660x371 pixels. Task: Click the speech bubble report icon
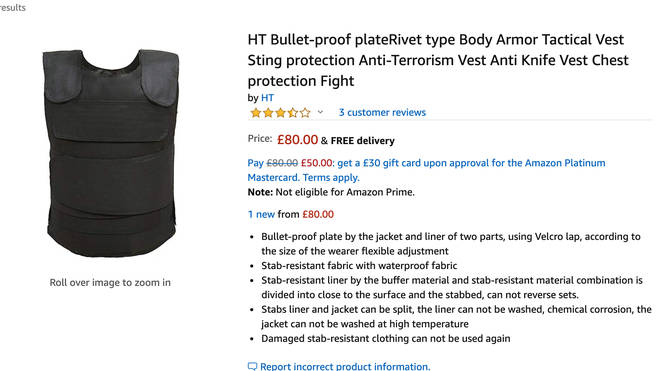[x=252, y=366]
